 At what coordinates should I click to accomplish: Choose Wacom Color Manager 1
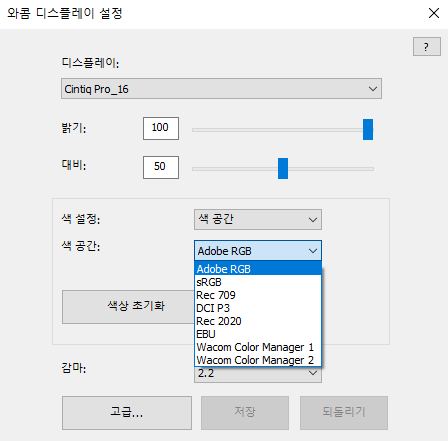[258, 347]
